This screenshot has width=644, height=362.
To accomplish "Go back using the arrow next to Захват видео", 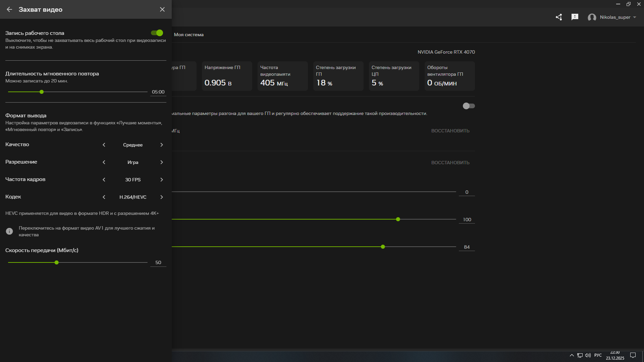I will [x=9, y=9].
